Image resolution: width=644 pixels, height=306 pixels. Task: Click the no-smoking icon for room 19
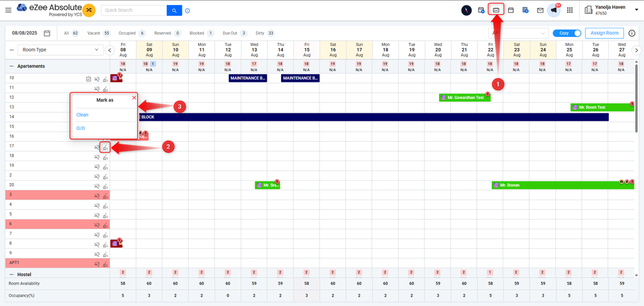point(96,166)
